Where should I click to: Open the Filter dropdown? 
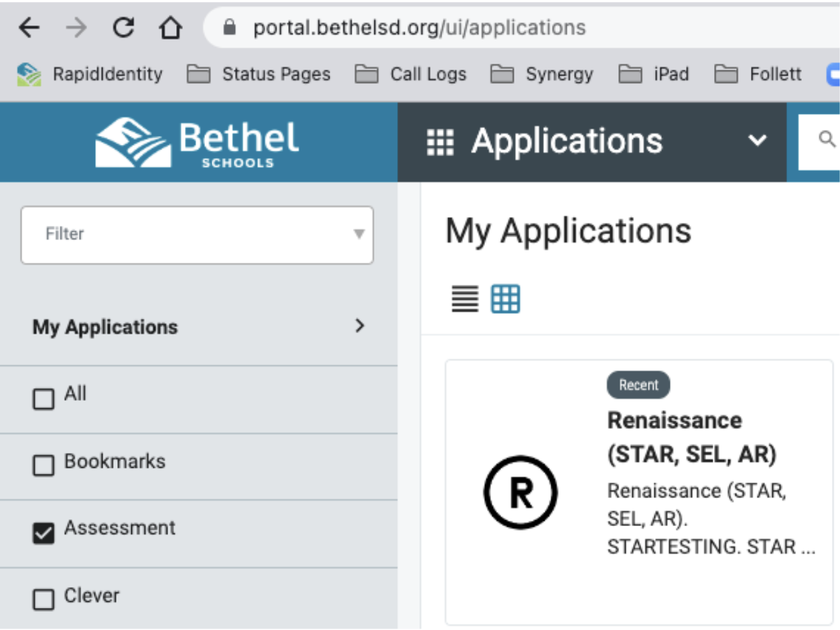[x=197, y=235]
